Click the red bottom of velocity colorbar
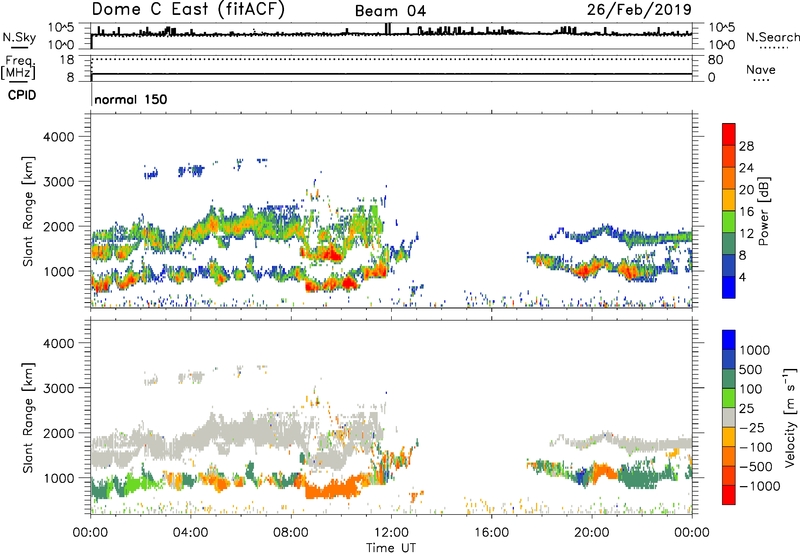 click(729, 495)
